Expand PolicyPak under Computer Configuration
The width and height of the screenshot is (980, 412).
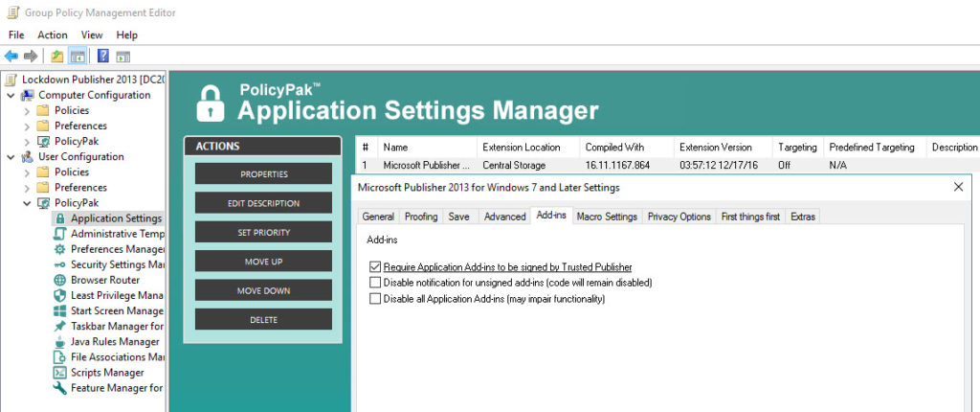[27, 142]
